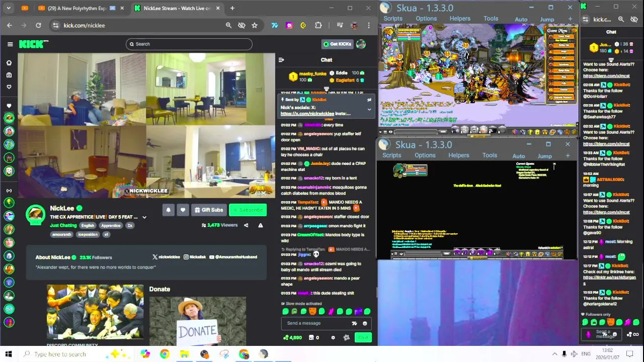The height and width of the screenshot is (362, 644).
Task: Open Scripts menu in top Skua window
Action: point(392,19)
